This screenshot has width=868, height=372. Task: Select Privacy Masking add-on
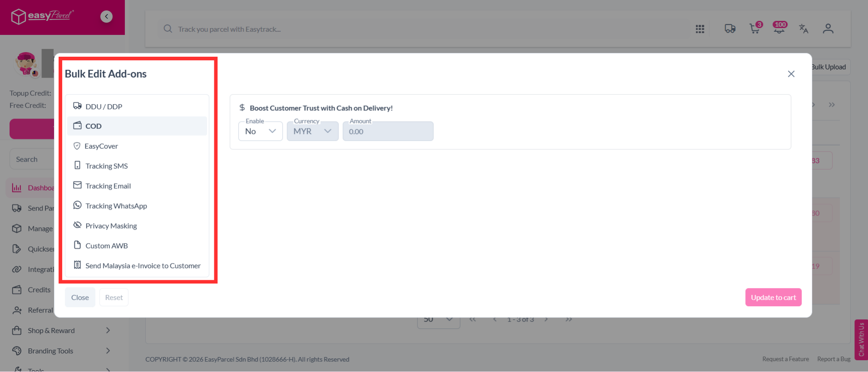[137, 226]
